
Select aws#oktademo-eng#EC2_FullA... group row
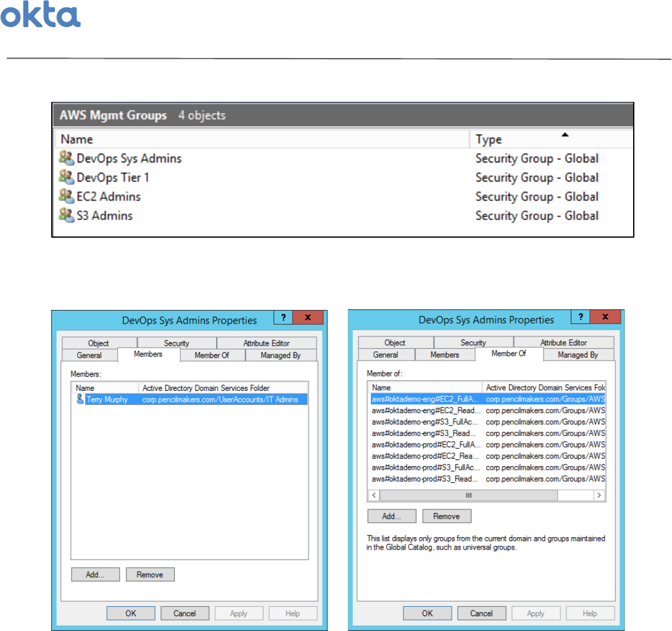tap(487, 399)
